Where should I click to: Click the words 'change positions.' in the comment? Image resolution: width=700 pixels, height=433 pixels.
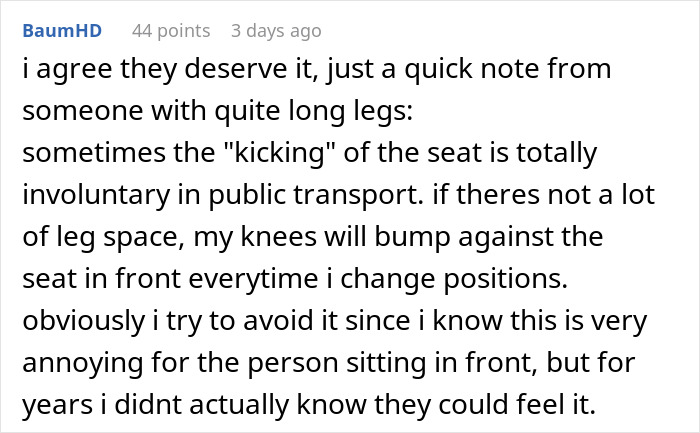click(454, 279)
